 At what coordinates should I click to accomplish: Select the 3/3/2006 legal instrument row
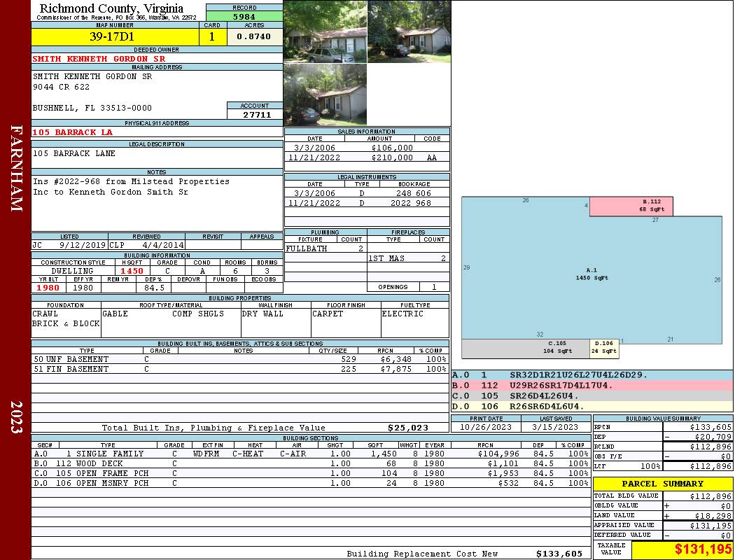[367, 192]
